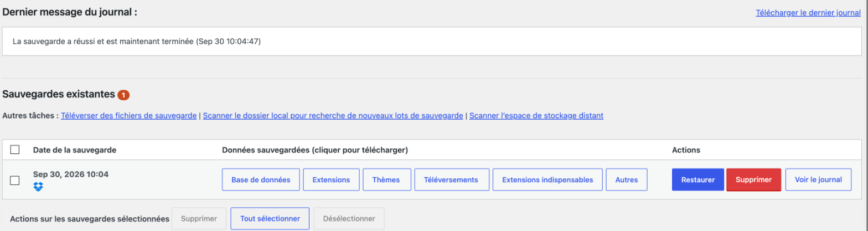The height and width of the screenshot is (231, 868).
Task: Check the Sep 30, 2026 backup row checkbox
Action: 15,180
